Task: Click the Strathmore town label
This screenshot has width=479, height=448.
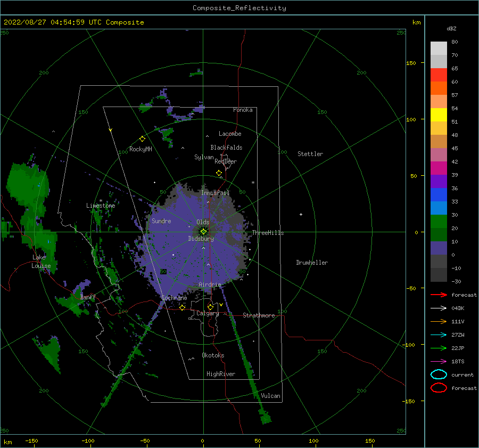Action: pos(259,315)
